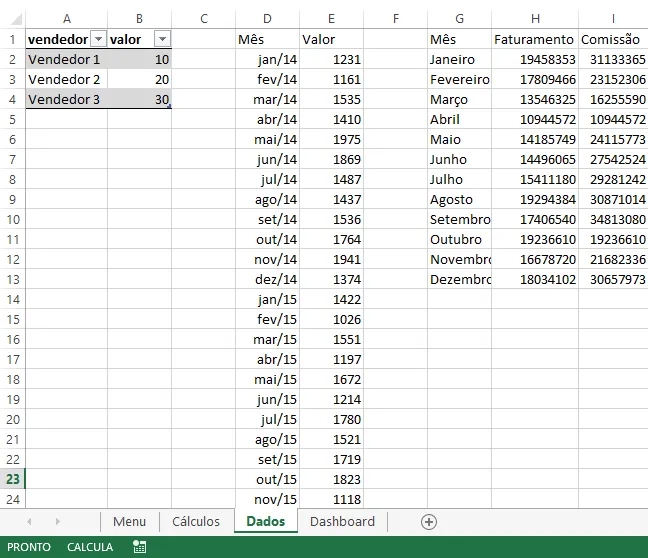Open the valor column filter dropdown
This screenshot has width=648, height=558.
[x=162, y=39]
